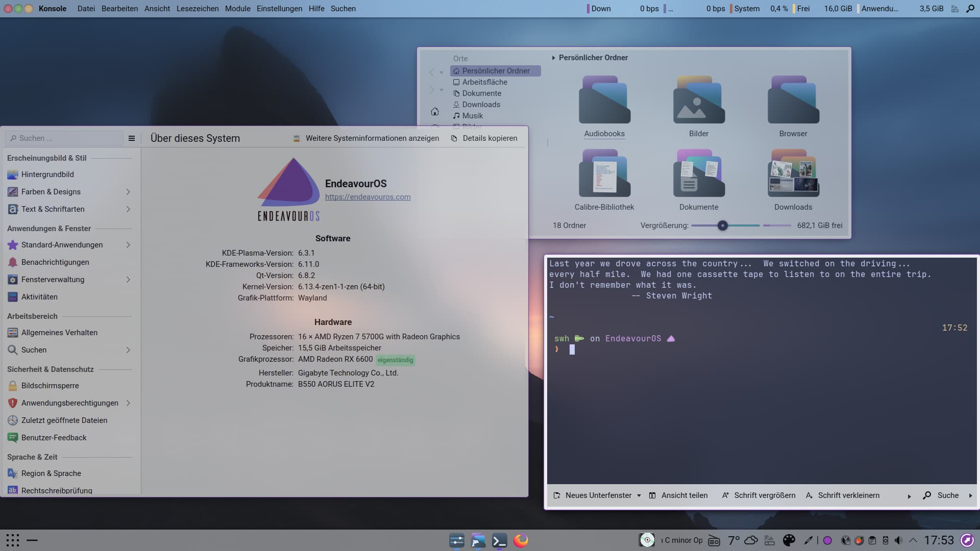Viewport: 980px width, 551px height.
Task: Open the volume speaker tray icon
Action: [x=899, y=540]
